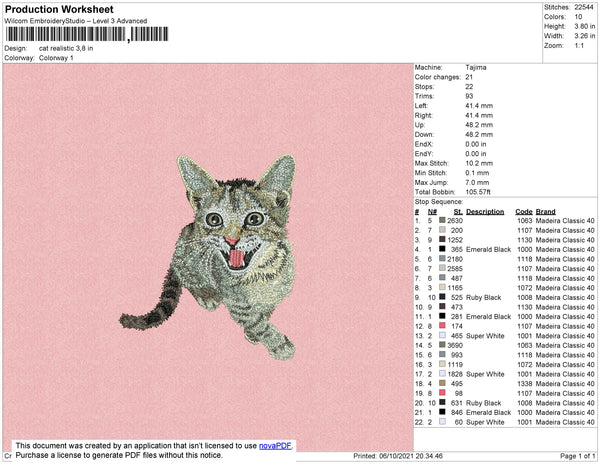Viewport: 600px width, 464px height.
Task: Click the 'Color changes:' label
Action: click(438, 77)
